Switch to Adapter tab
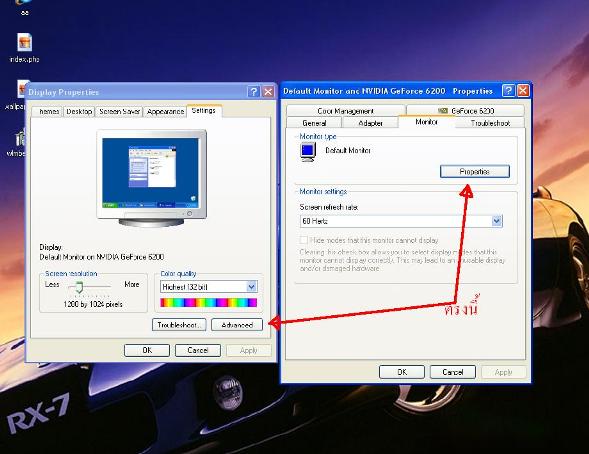This screenshot has height=454, width=589. (x=370, y=123)
